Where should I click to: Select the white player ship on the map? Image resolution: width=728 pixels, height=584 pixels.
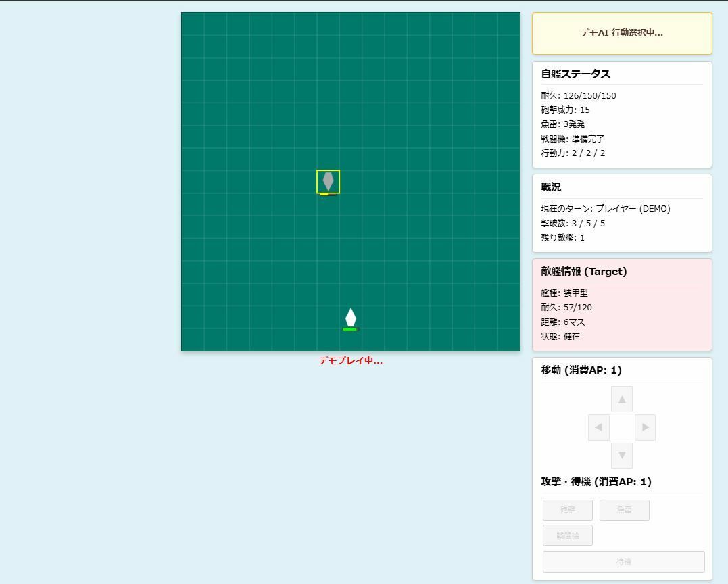[351, 317]
